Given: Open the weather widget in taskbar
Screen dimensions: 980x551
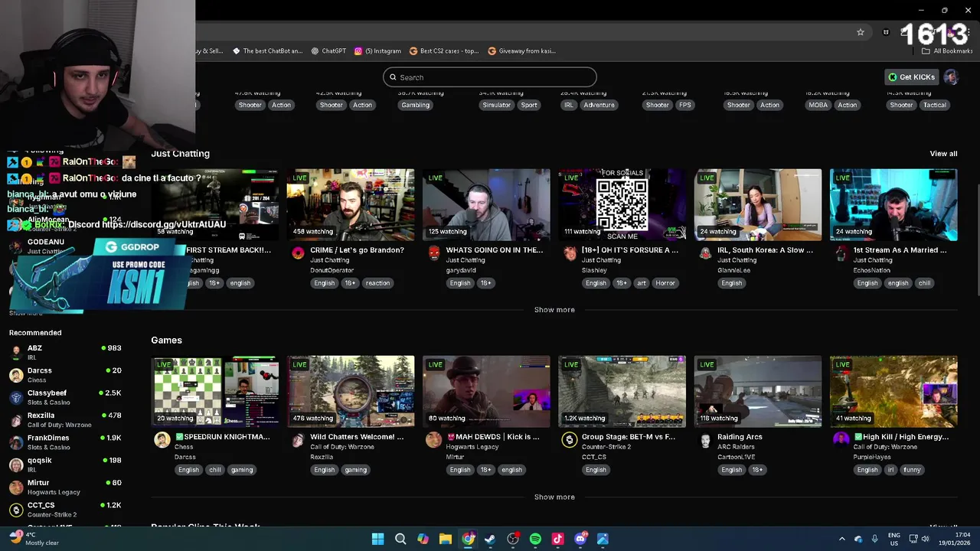Looking at the screenshot, I should pyautogui.click(x=34, y=539).
